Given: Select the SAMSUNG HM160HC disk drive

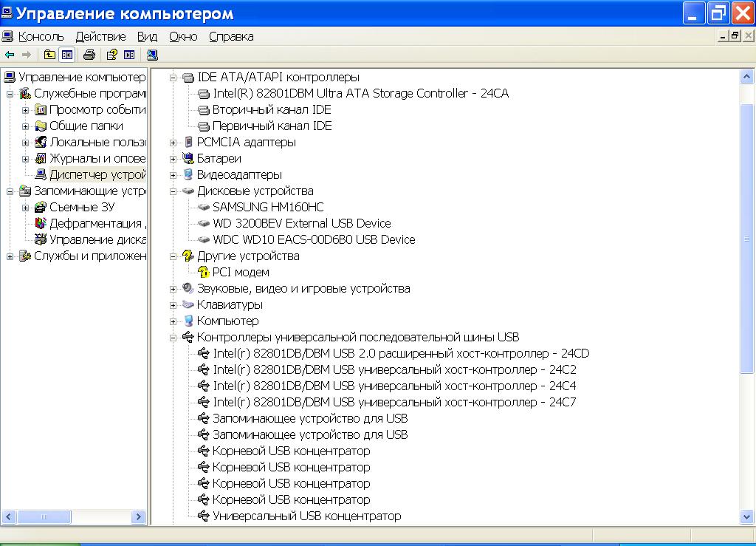Looking at the screenshot, I should [267, 207].
